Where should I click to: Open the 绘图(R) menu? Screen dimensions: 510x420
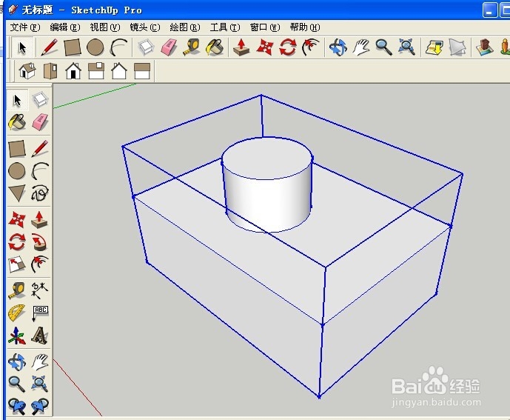pos(185,27)
